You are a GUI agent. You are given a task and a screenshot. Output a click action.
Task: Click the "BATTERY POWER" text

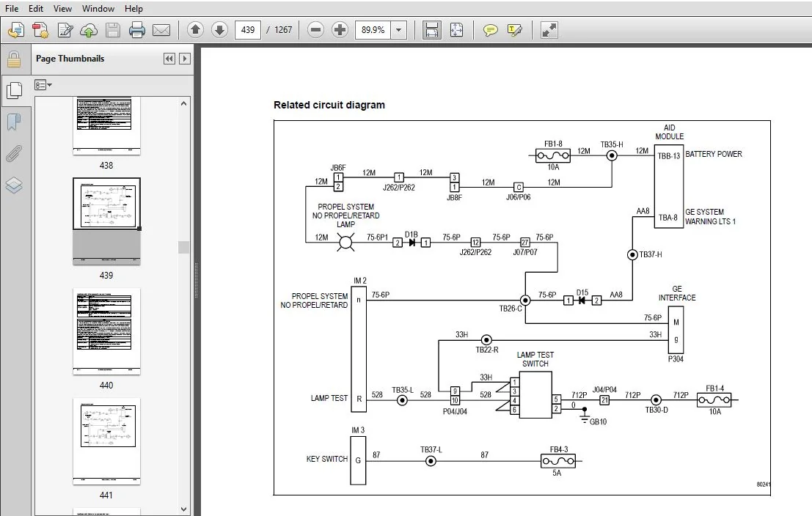tap(714, 154)
